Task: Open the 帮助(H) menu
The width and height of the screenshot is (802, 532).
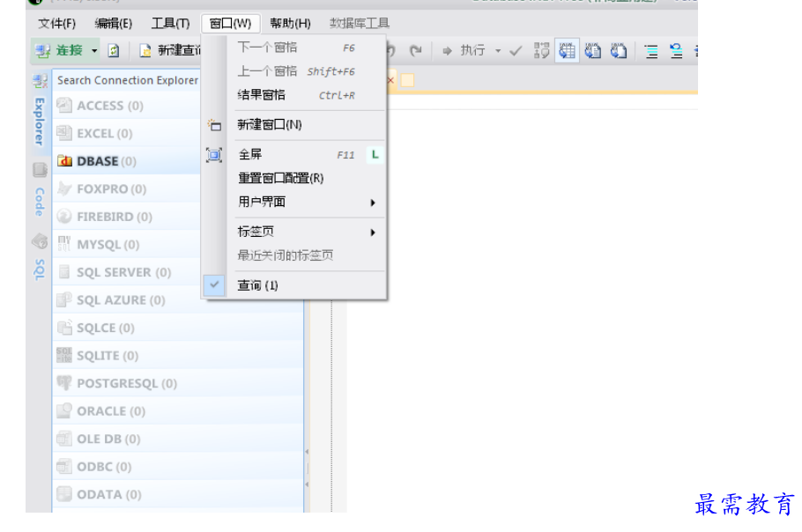Action: point(290,24)
